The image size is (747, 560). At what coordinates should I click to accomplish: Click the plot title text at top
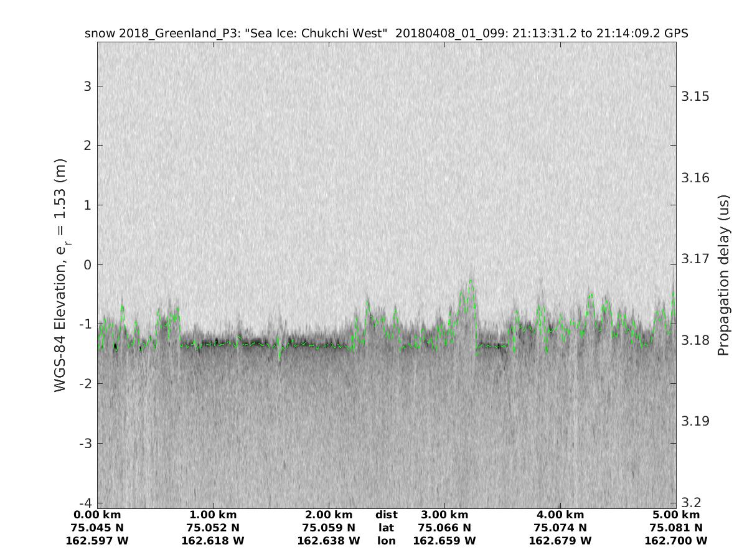386,34
